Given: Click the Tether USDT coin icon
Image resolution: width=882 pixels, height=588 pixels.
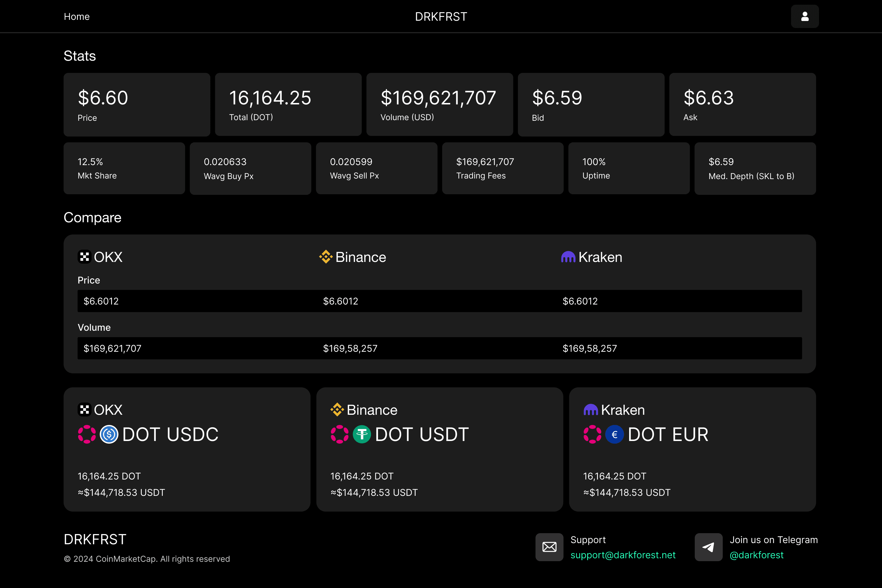Looking at the screenshot, I should [x=362, y=434].
